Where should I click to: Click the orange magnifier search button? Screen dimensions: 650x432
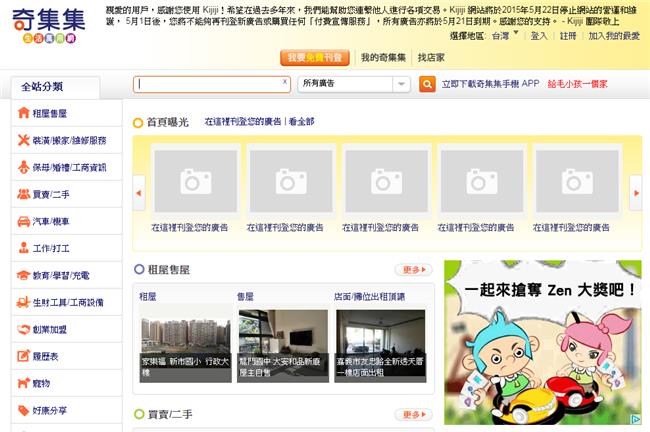coord(427,84)
